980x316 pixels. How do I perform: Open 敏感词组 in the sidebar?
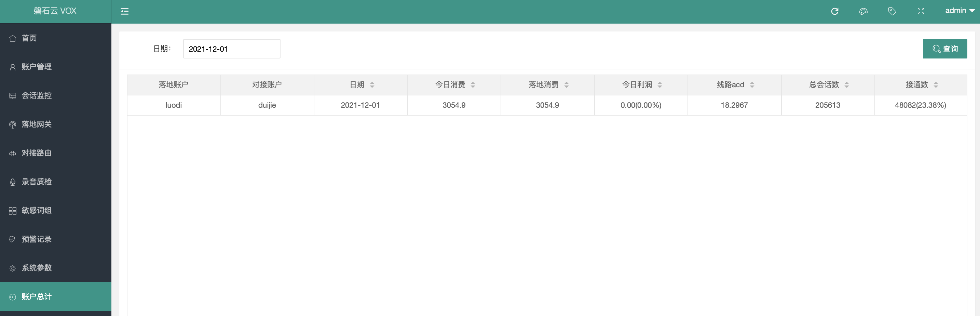pos(56,210)
